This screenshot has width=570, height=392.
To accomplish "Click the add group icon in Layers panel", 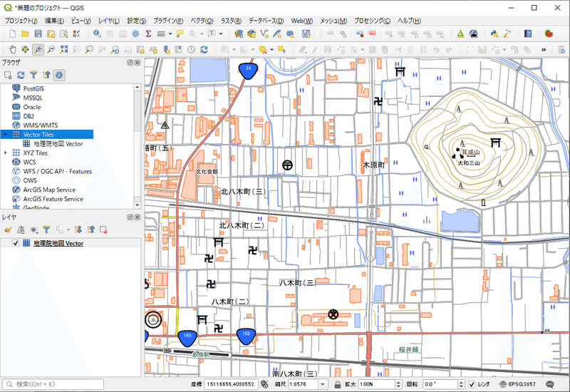I will click(x=21, y=229).
